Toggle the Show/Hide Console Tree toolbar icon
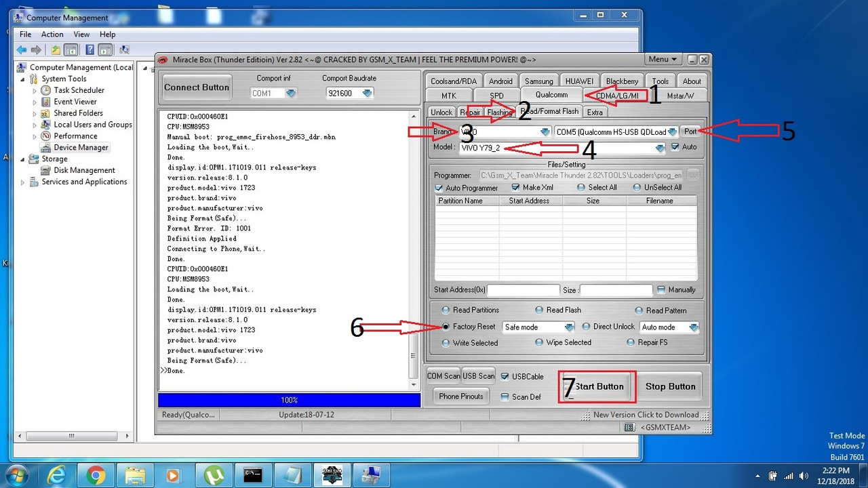 pos(71,49)
